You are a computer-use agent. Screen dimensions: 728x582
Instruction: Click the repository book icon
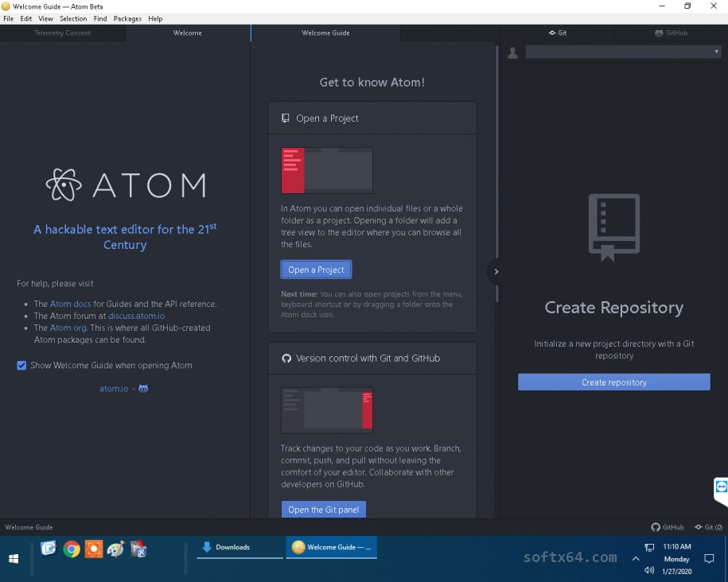click(x=613, y=227)
